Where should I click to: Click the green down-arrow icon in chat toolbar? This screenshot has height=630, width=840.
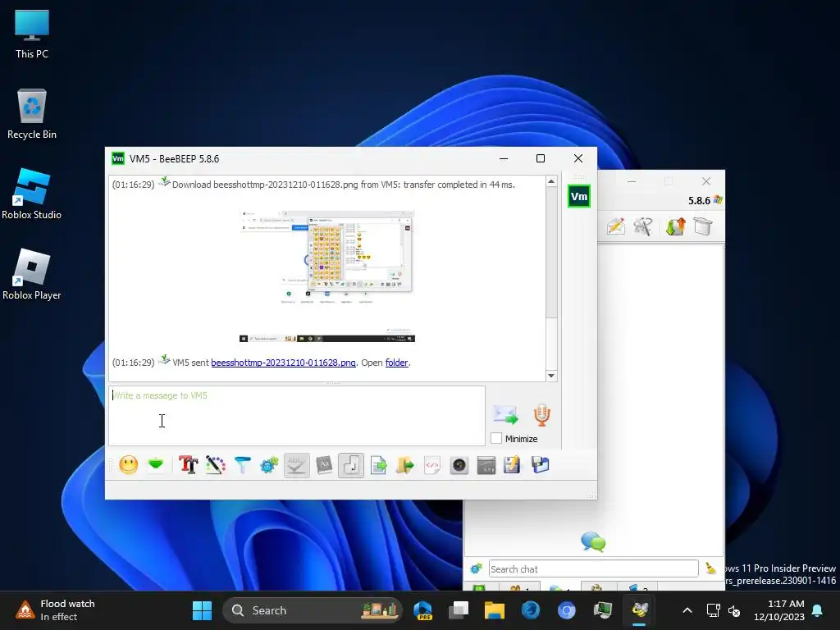pos(156,465)
